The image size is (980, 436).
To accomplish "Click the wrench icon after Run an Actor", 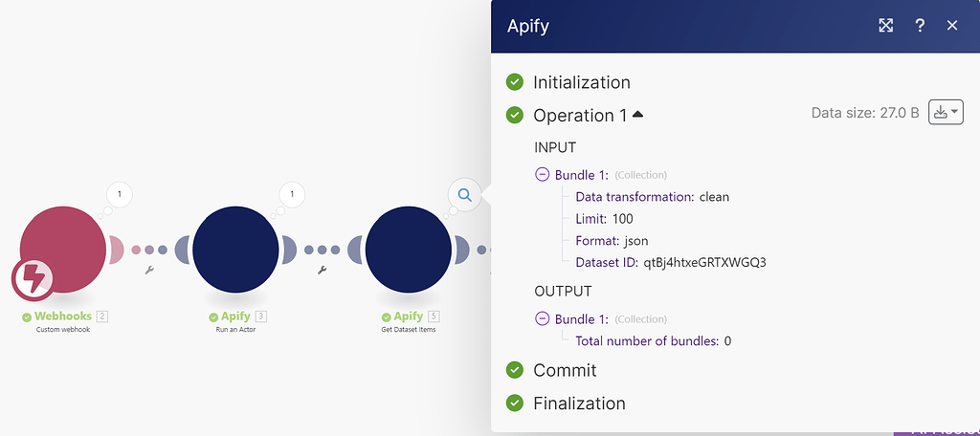I will pyautogui.click(x=323, y=271).
